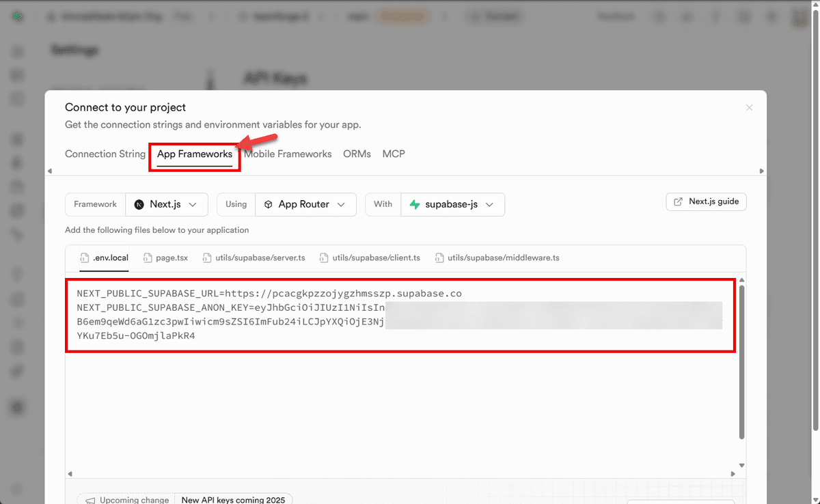
Task: Open the Next.js guide
Action: [706, 201]
